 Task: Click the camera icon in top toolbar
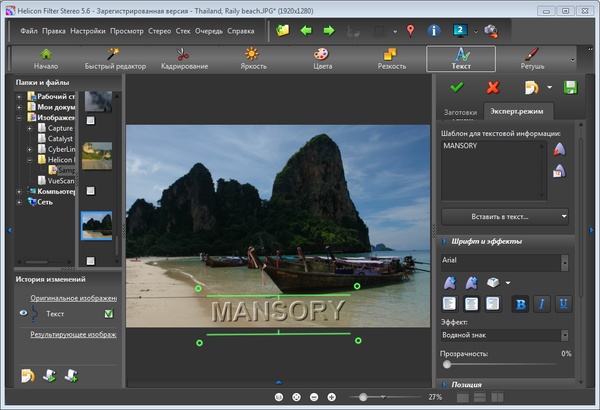tap(491, 31)
